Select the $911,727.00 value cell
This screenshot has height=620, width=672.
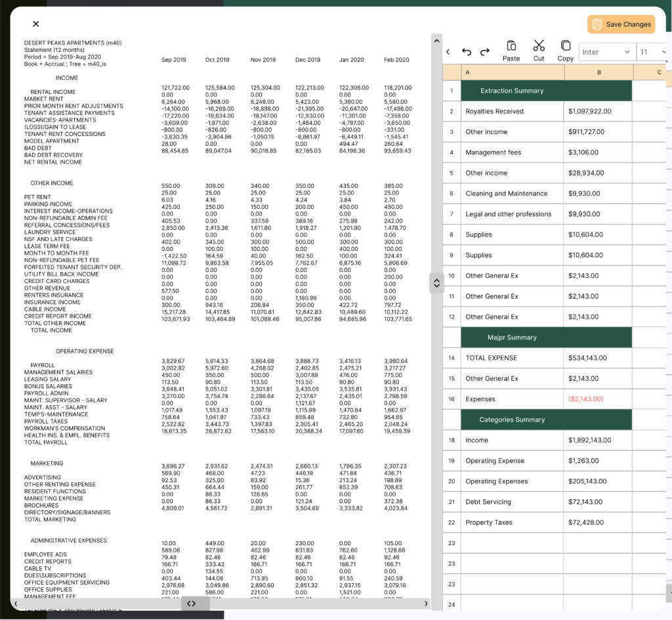(598, 132)
